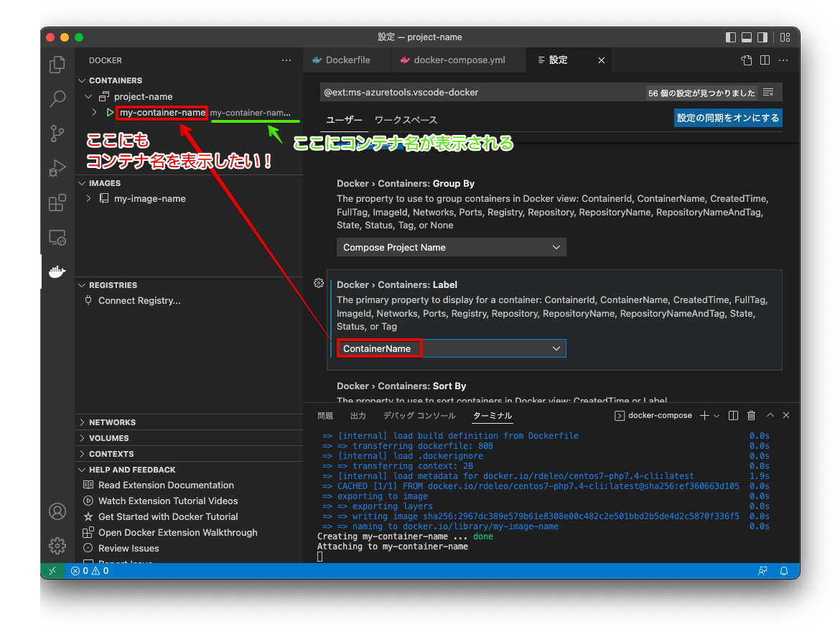Viewport: 840px width, 632px height.
Task: Open editor more actions ellipsis
Action: (x=783, y=60)
